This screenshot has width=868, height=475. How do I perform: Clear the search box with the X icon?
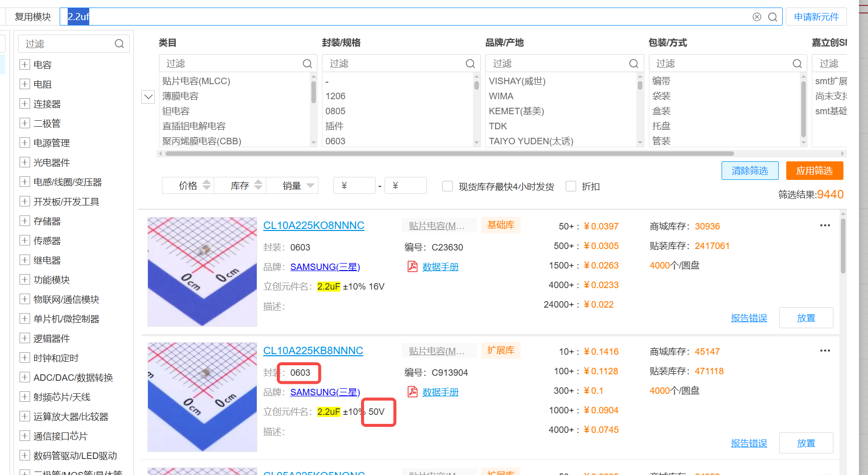click(x=757, y=17)
